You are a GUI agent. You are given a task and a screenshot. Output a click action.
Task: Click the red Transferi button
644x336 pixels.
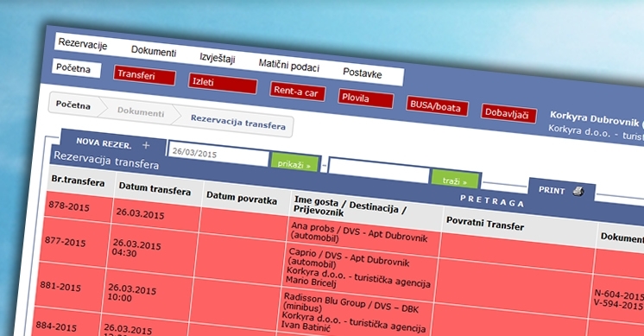(144, 76)
